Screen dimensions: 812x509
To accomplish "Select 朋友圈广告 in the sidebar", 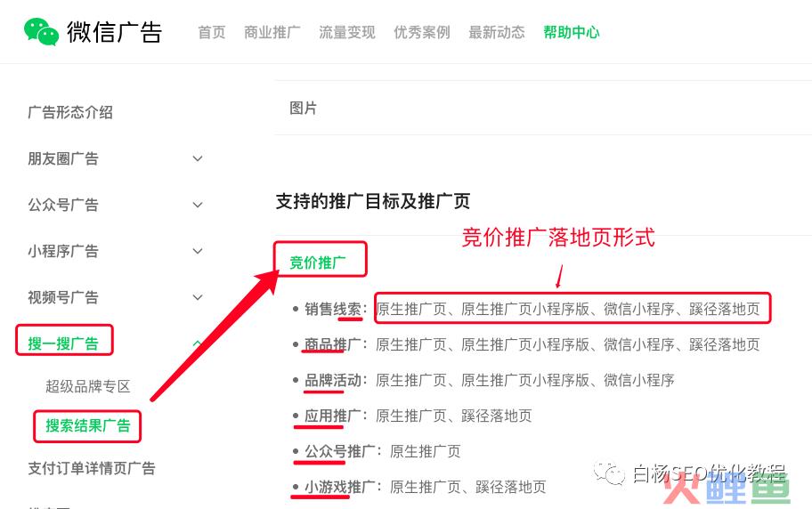I will (x=63, y=158).
